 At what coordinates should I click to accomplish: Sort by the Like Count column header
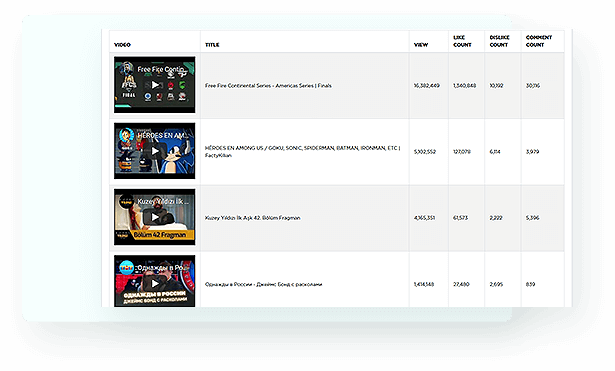tap(462, 41)
